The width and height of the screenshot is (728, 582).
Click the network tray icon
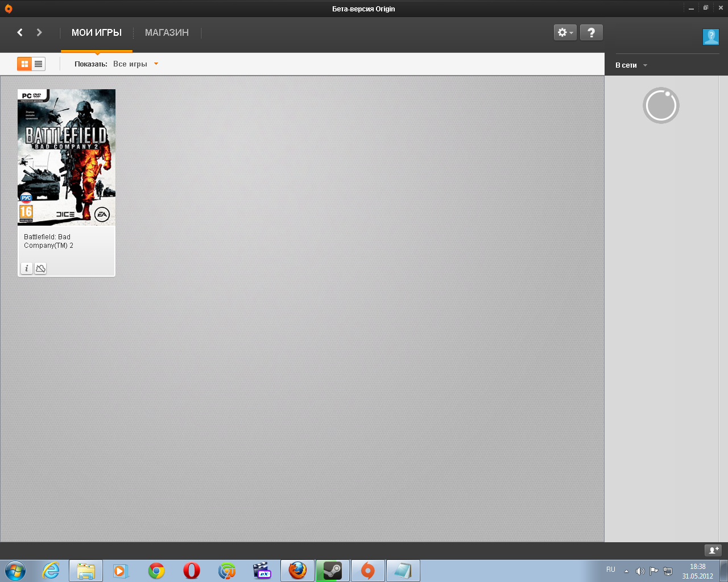(x=668, y=571)
